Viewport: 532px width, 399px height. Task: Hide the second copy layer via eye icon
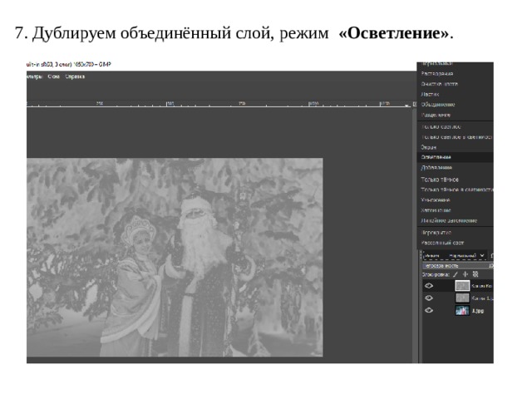click(429, 298)
